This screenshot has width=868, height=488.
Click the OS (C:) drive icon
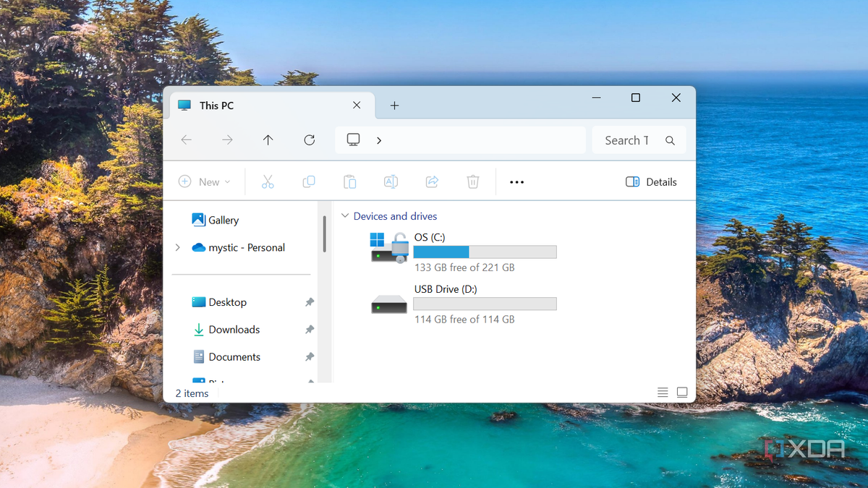click(x=389, y=247)
